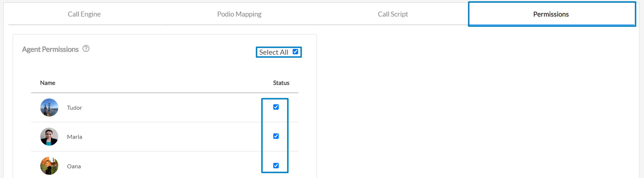644x178 pixels.
Task: Open the Podio Mapping tab
Action: click(239, 14)
